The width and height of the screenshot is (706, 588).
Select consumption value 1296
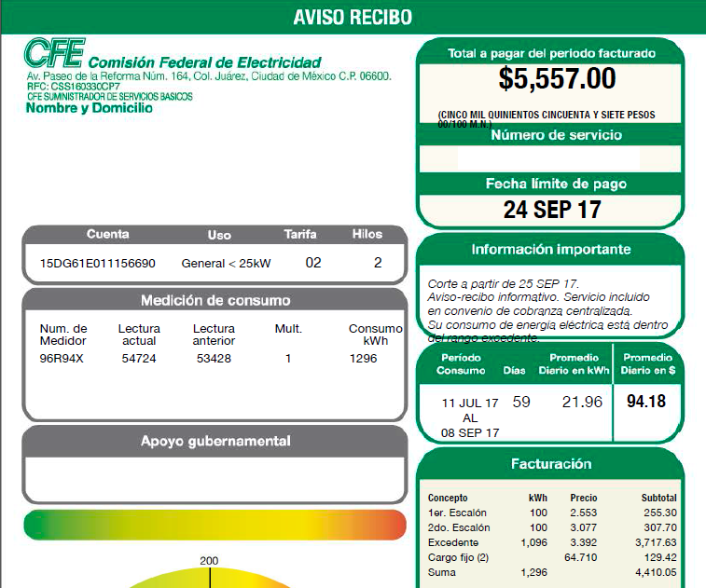coord(364,359)
